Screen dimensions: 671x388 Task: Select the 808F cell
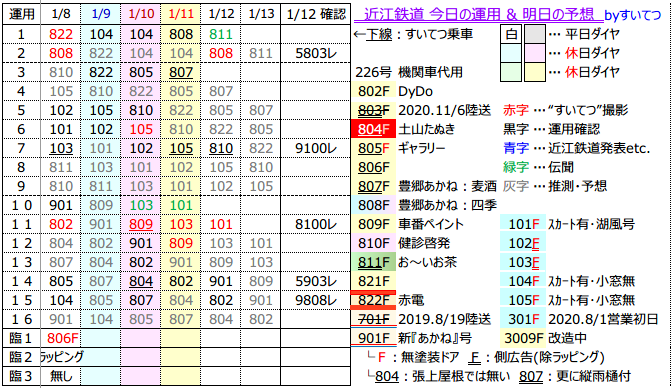[374, 205]
